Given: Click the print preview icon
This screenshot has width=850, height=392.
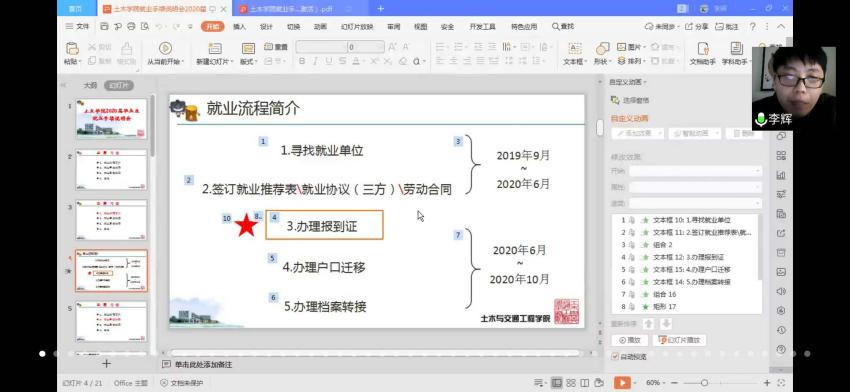Looking at the screenshot, I should pos(145,26).
